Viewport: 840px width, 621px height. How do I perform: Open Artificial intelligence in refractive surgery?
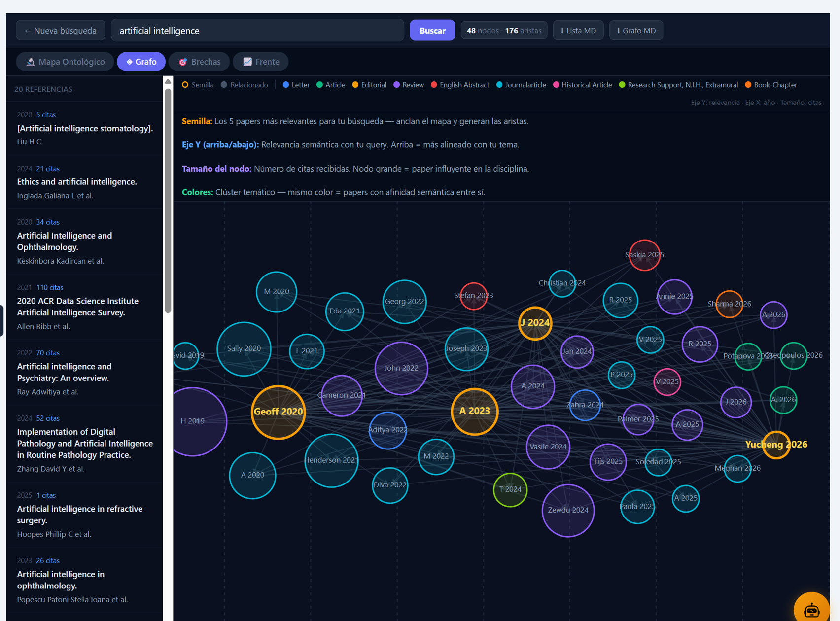80,515
